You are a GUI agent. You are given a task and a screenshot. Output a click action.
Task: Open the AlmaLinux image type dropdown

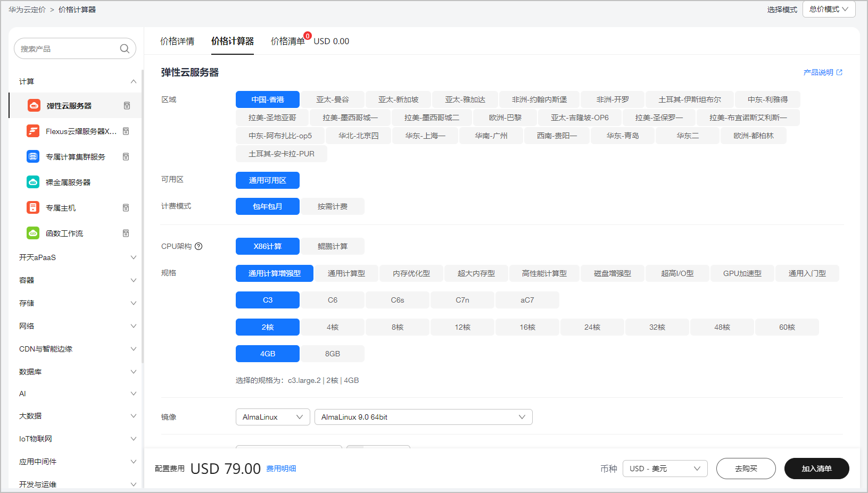(x=272, y=417)
